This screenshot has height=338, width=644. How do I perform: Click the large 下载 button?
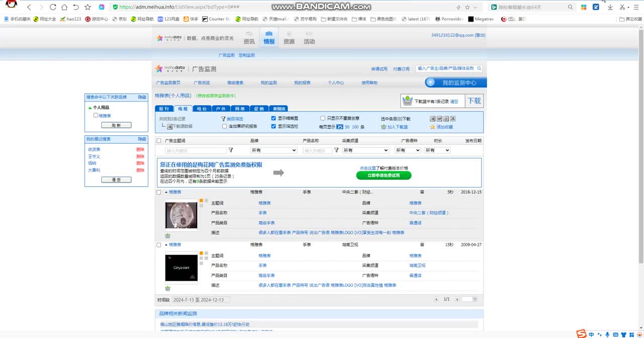click(x=474, y=101)
